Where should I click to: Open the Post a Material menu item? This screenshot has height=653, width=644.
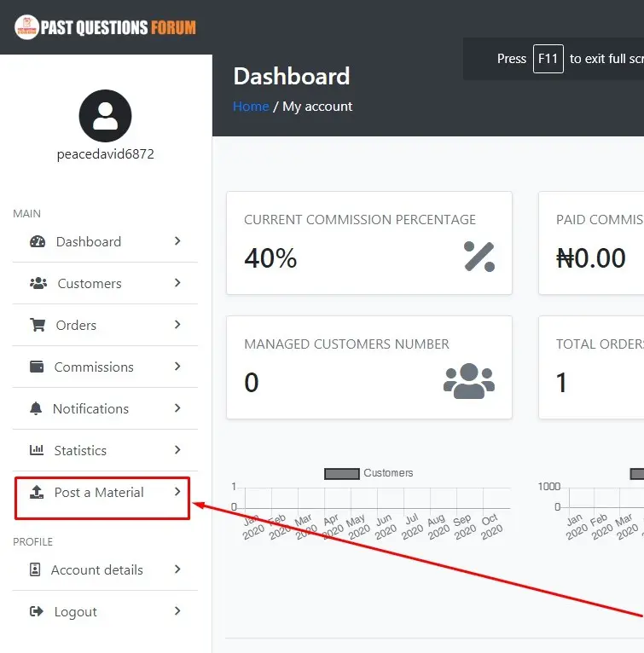click(x=99, y=492)
